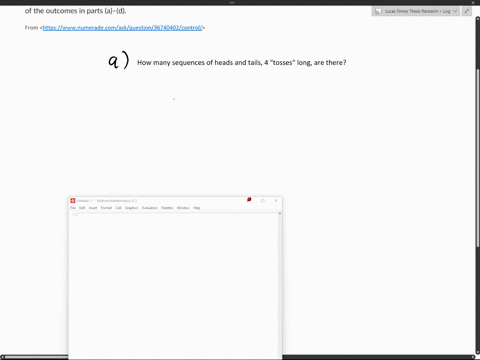Click the text 'How many sequences of heads and tails'

point(199,62)
